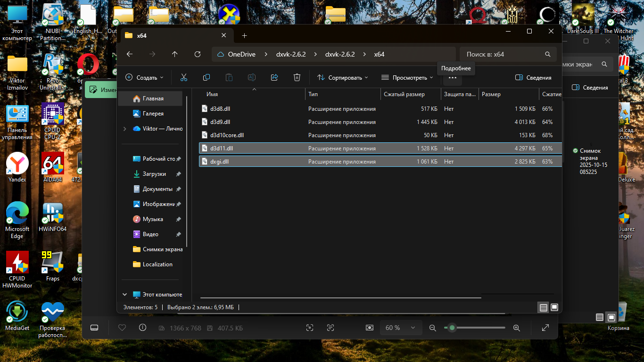The height and width of the screenshot is (362, 644).
Task: Toggle the Сведения details pane
Action: [x=533, y=78]
